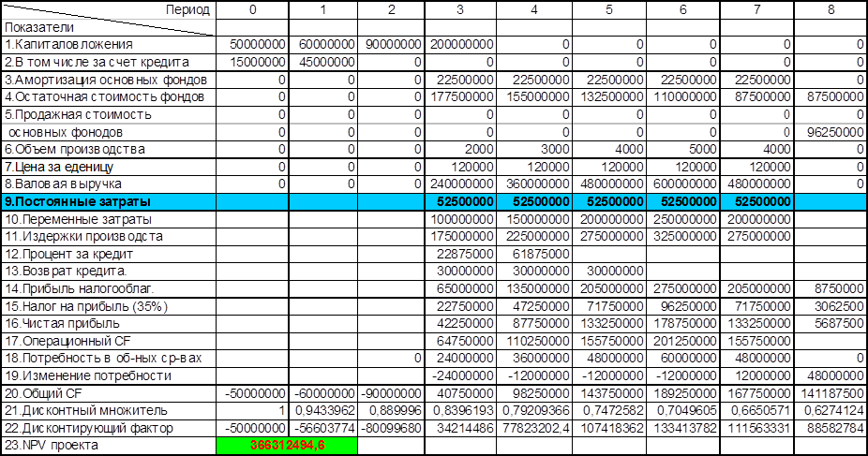Click discounting factor 88582784
The width and height of the screenshot is (868, 456).
pos(834,428)
